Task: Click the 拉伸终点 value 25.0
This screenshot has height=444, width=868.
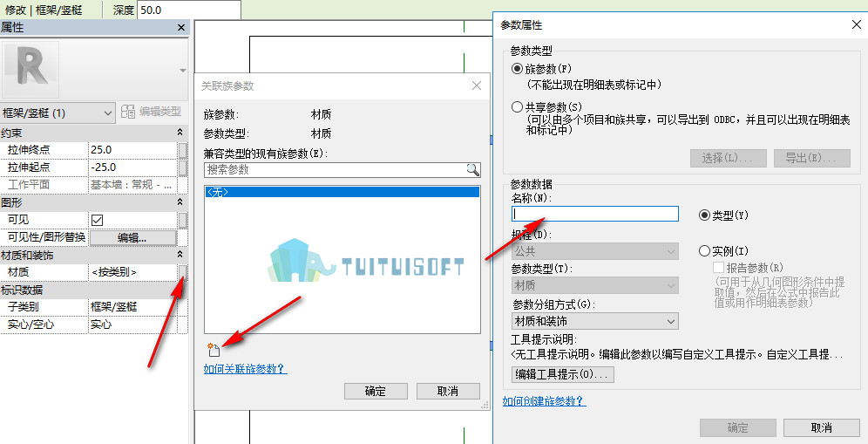Action: point(132,150)
